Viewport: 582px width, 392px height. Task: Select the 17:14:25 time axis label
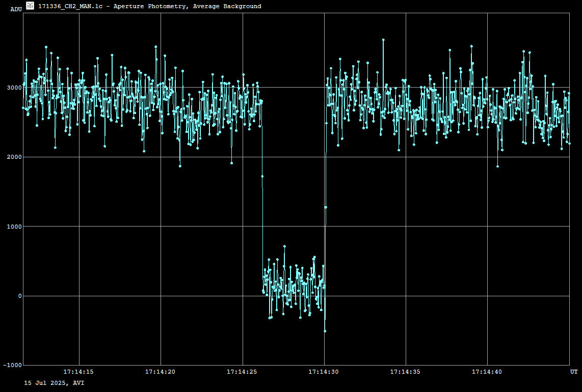pos(242,372)
